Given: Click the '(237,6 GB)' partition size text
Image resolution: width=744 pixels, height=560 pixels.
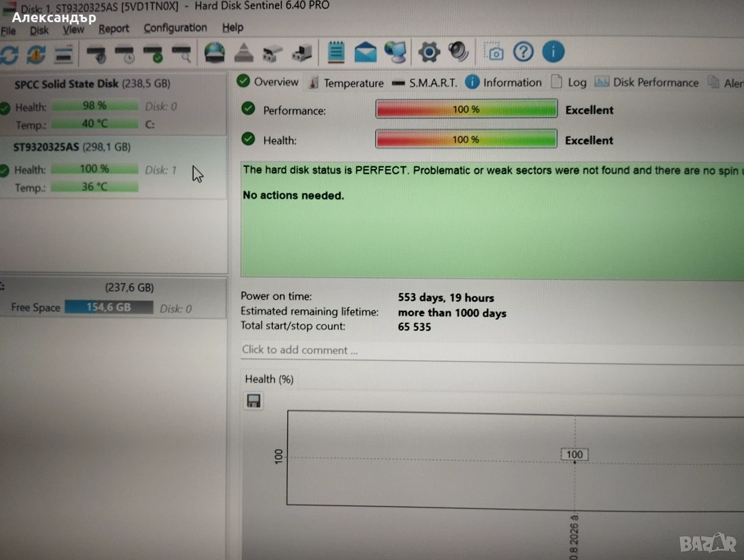Looking at the screenshot, I should [130, 288].
